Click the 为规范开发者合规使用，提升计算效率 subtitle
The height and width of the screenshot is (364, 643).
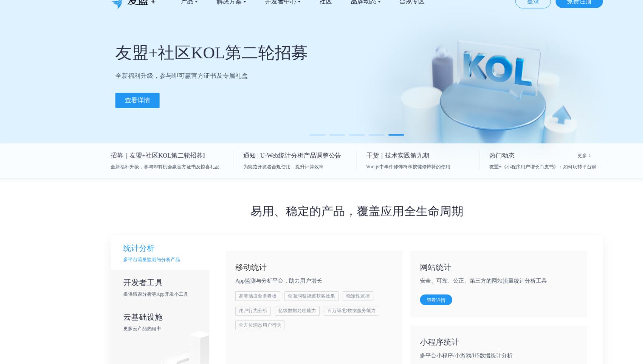283,167
